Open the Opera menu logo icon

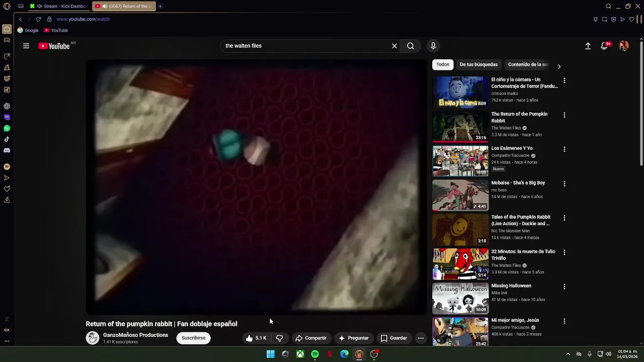click(7, 6)
